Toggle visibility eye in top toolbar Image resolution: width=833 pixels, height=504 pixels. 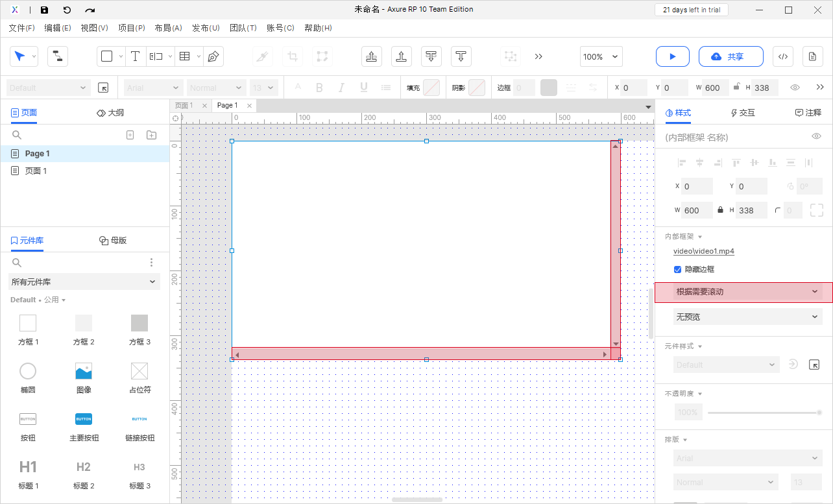pos(795,88)
